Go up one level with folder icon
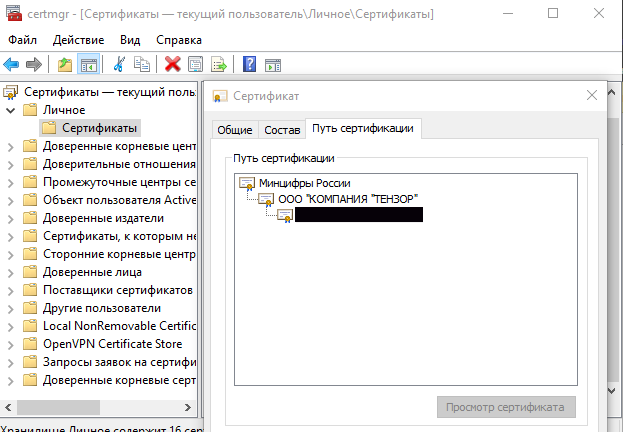 coord(65,64)
